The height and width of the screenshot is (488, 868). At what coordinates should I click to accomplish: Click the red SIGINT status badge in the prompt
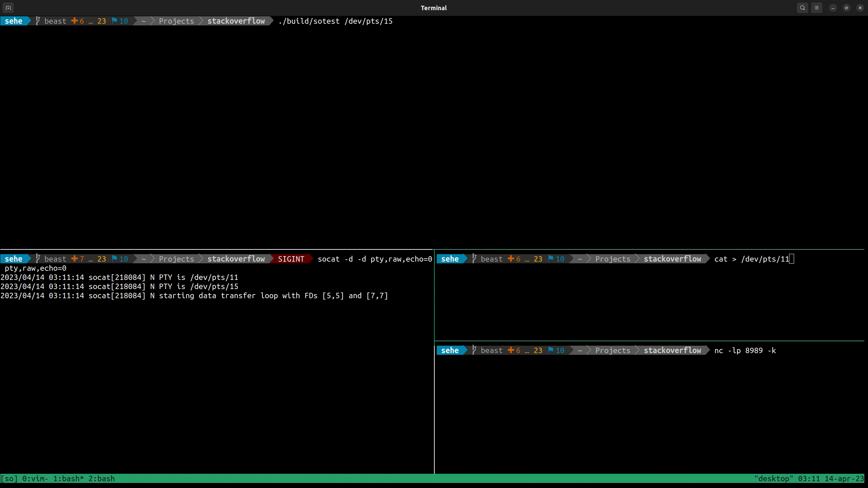point(291,259)
